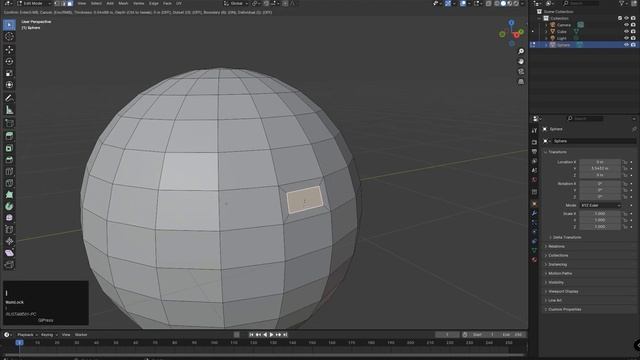
Task: Open the Global transform orientation dropdown
Action: (236, 3)
